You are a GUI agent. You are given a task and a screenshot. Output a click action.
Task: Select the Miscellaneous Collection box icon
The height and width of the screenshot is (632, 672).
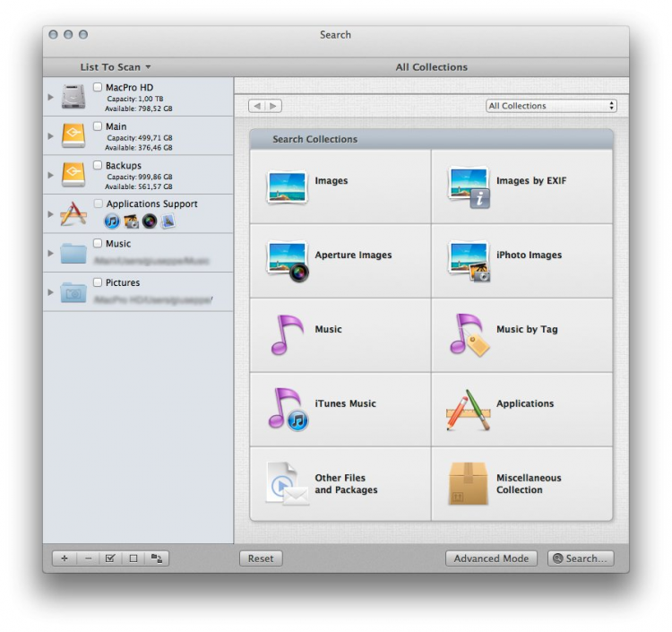point(468,484)
